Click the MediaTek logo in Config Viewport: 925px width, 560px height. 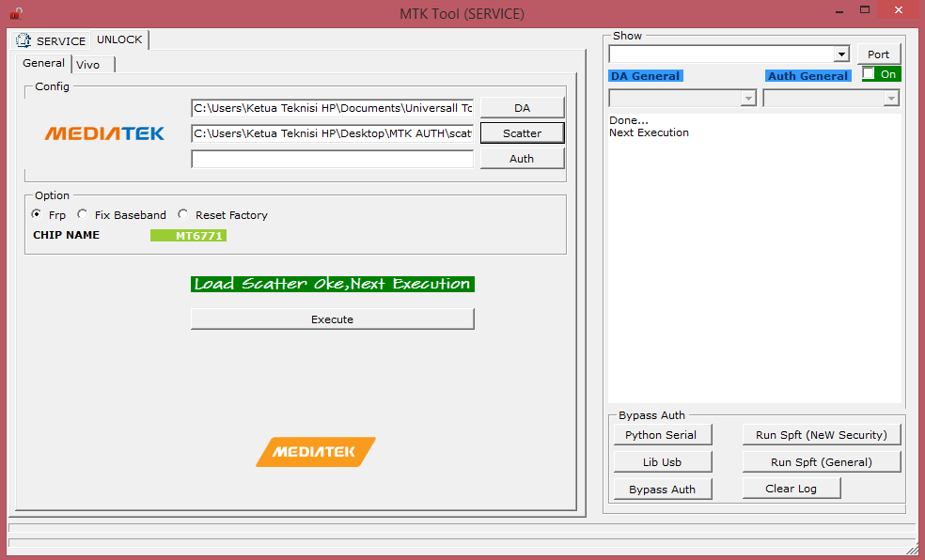point(104,133)
